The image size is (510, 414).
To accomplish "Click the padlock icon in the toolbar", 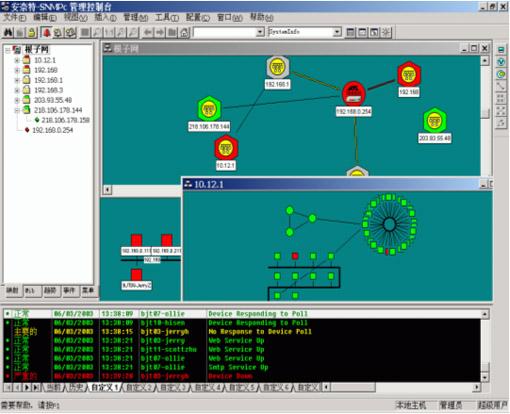I will (32, 32).
